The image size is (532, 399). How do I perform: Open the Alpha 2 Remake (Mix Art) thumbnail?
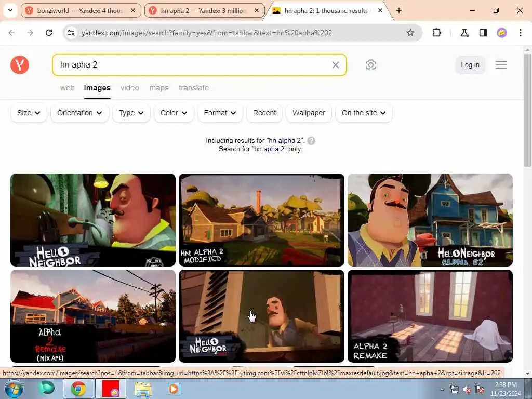93,316
